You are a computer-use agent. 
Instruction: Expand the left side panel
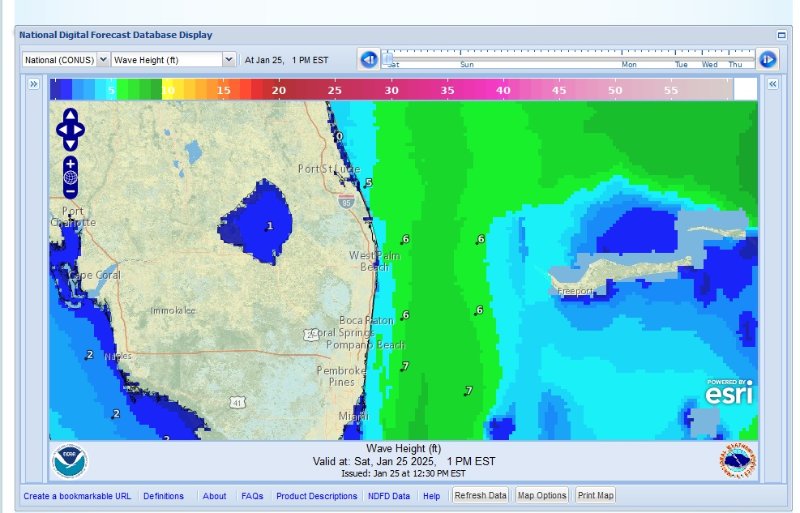[33, 85]
